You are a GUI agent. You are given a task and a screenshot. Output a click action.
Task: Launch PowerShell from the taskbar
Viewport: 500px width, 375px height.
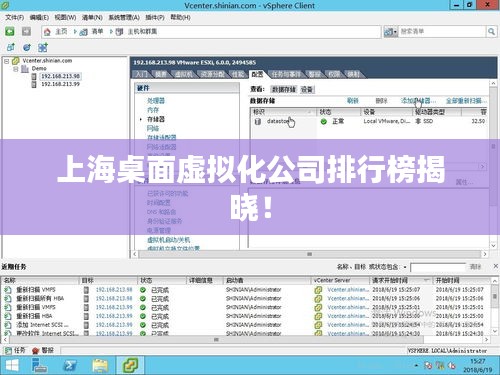pos(70,366)
